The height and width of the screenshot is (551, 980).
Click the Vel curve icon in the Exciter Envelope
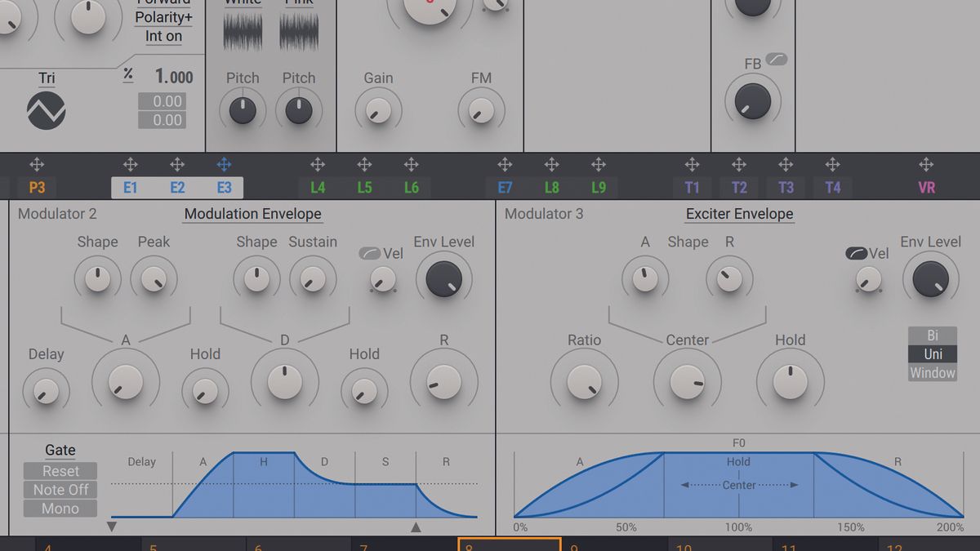tap(855, 253)
